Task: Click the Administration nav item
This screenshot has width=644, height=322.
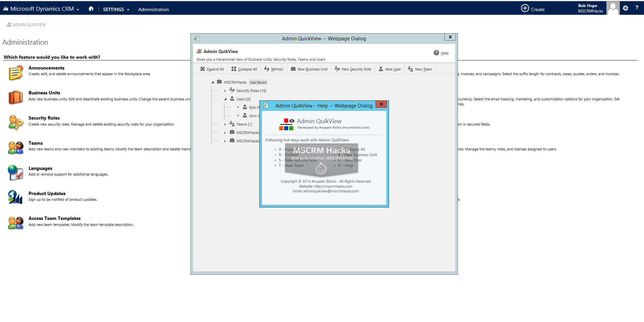Action: pyautogui.click(x=153, y=9)
